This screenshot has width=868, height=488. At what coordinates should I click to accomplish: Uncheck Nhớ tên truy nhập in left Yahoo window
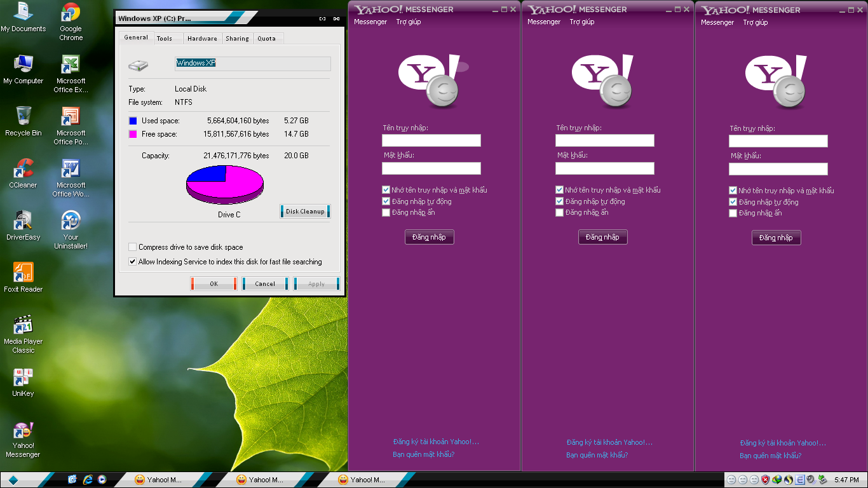click(x=386, y=190)
